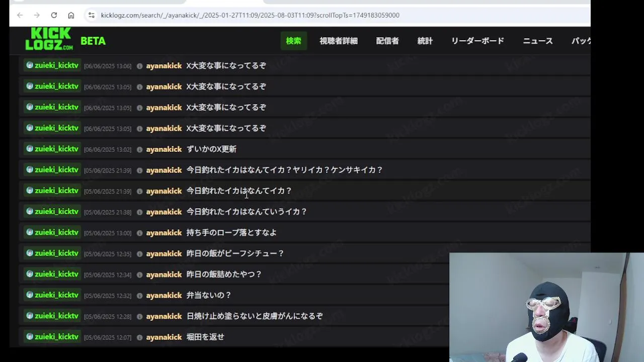This screenshot has height=362, width=644.
Task: Open the リーダーボード navigation item
Action: click(x=477, y=41)
